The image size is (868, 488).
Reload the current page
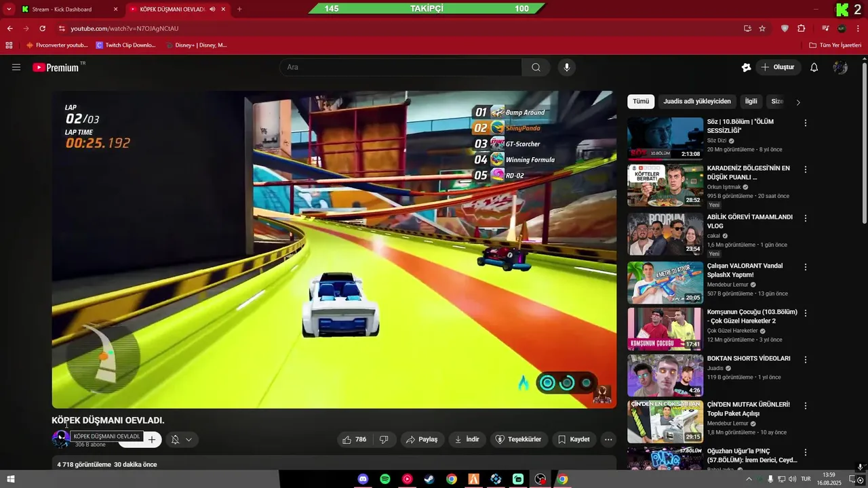point(42,28)
